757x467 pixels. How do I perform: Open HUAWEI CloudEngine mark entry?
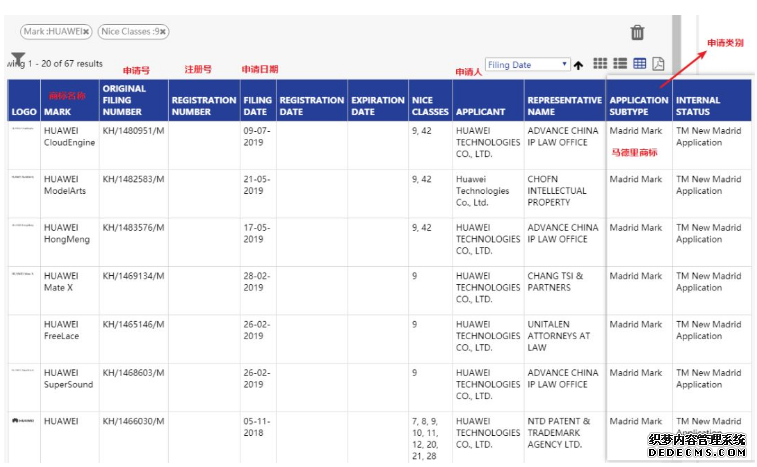tap(69, 137)
